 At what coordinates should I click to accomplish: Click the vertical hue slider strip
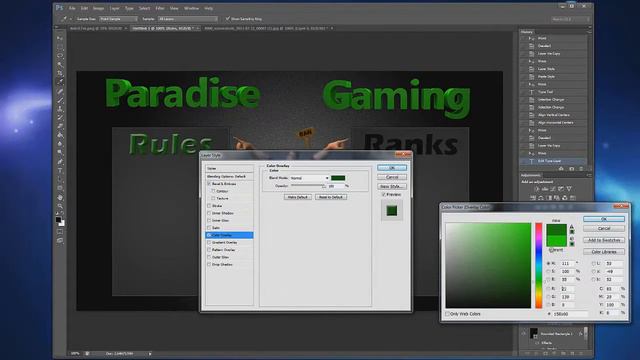coord(539,265)
